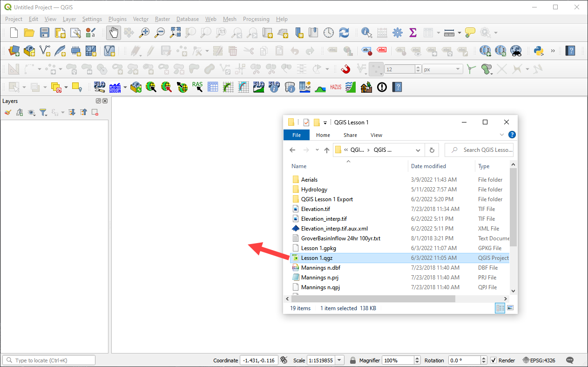Click the New Project icon
The height and width of the screenshot is (367, 588).
coord(14,33)
